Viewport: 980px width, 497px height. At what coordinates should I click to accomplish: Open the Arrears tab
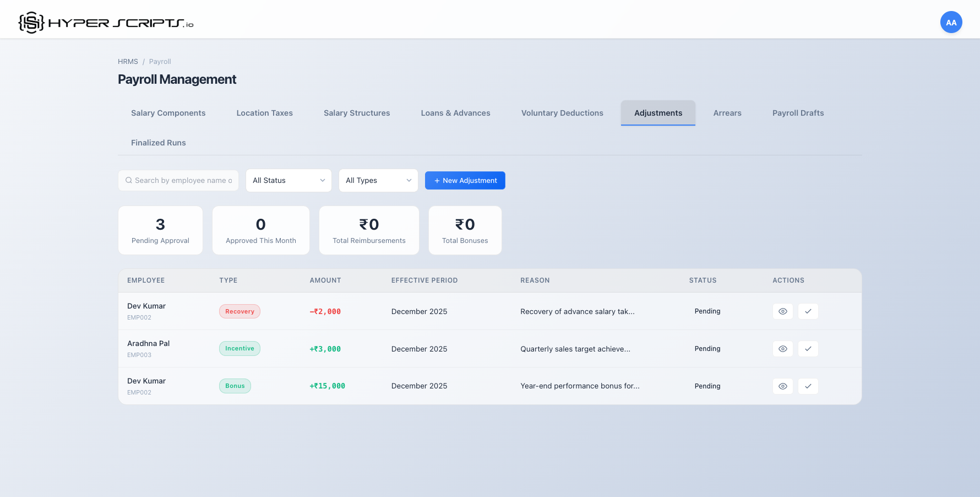[727, 113]
